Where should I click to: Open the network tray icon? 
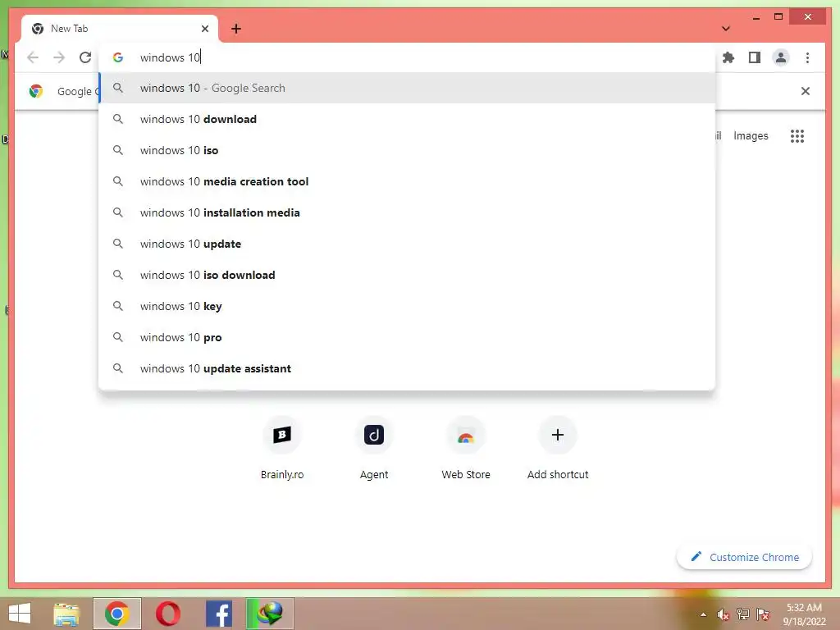[x=743, y=614]
